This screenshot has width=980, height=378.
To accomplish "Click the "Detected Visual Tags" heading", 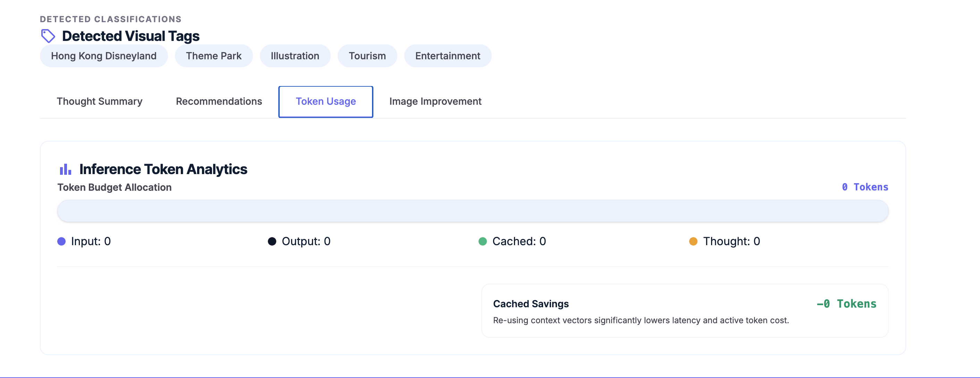I will 131,36.
